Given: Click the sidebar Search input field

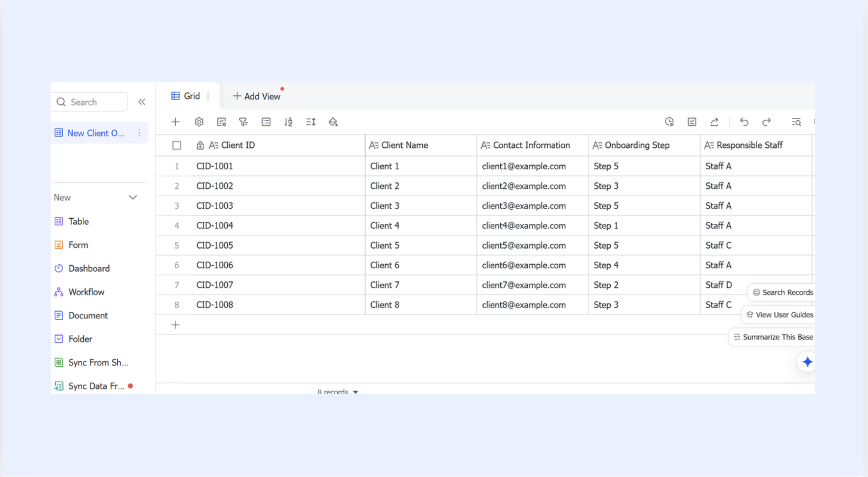Looking at the screenshot, I should [90, 102].
